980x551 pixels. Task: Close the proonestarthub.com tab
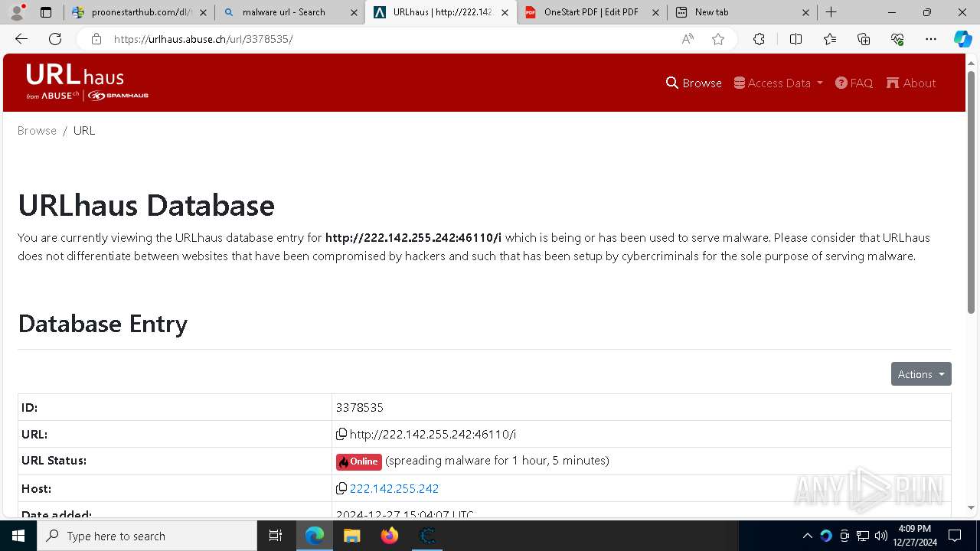pos(203,12)
